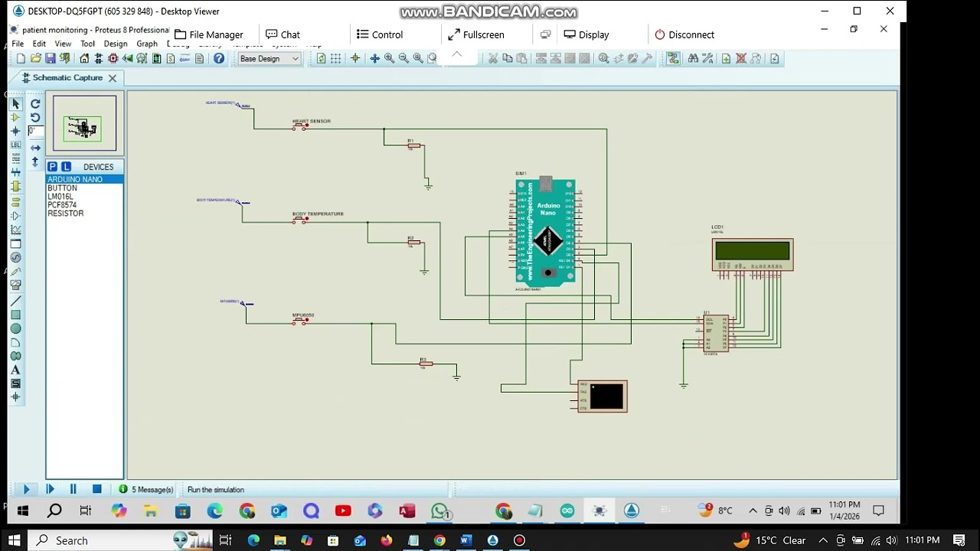Run the simulation with Play button
The height and width of the screenshot is (551, 980).
pos(26,489)
